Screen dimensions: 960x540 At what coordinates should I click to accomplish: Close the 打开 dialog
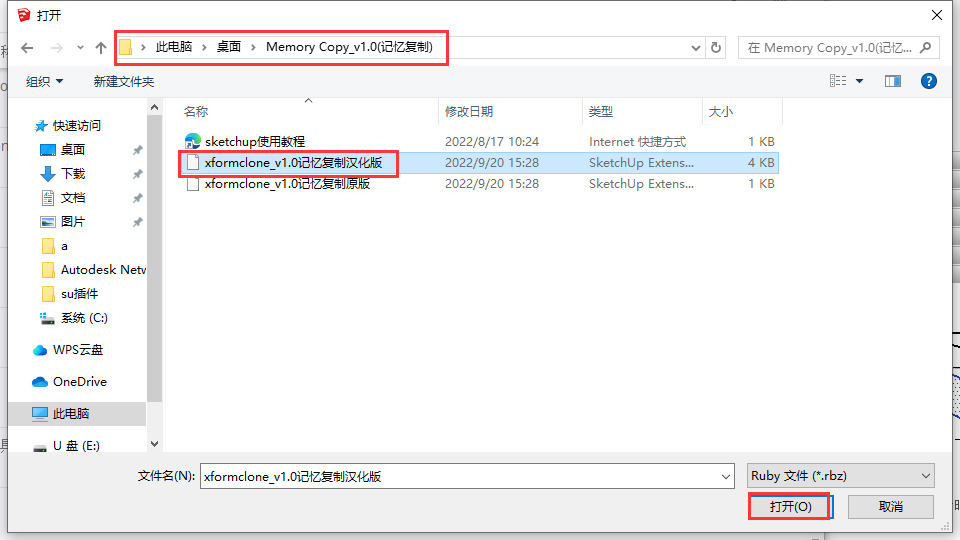[937, 15]
